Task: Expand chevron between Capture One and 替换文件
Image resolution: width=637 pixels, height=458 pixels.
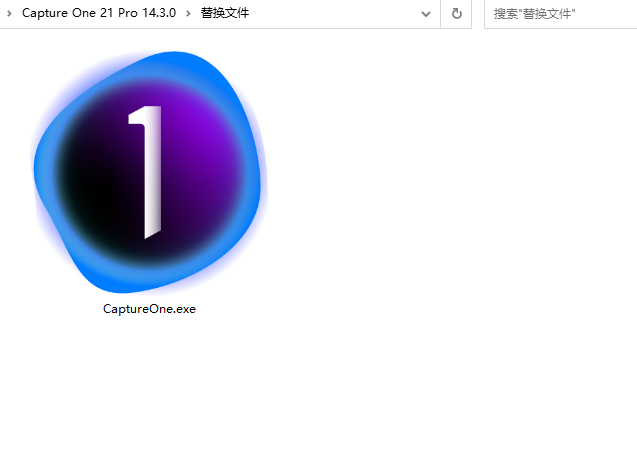Action: coord(188,13)
